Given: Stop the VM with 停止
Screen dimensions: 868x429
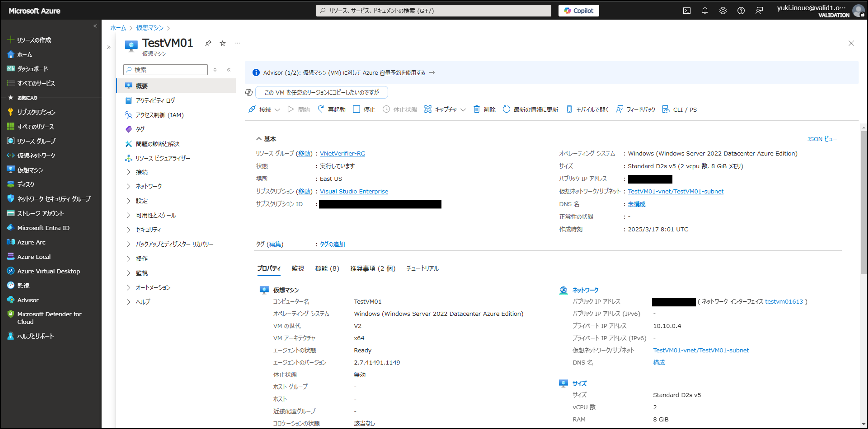Looking at the screenshot, I should pos(364,109).
